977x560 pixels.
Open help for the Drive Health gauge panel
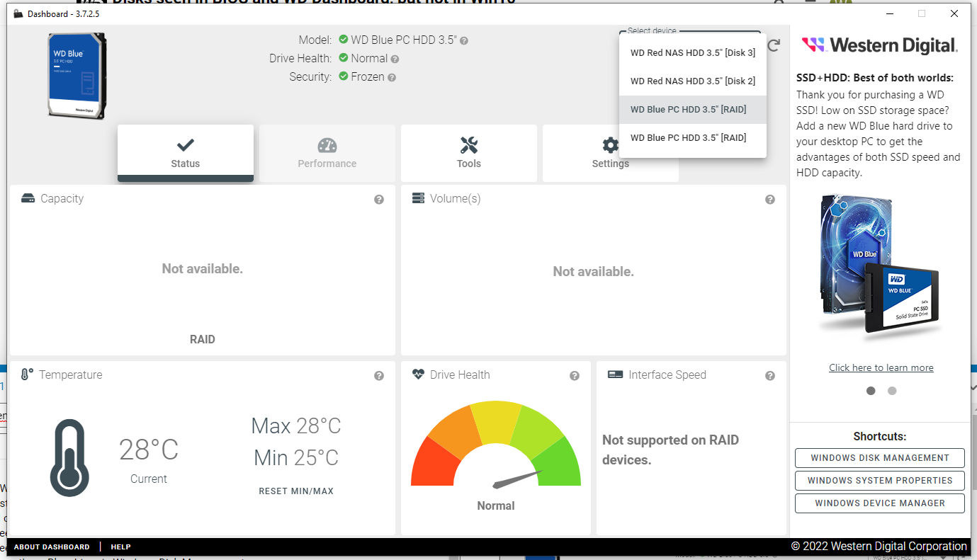(x=575, y=376)
